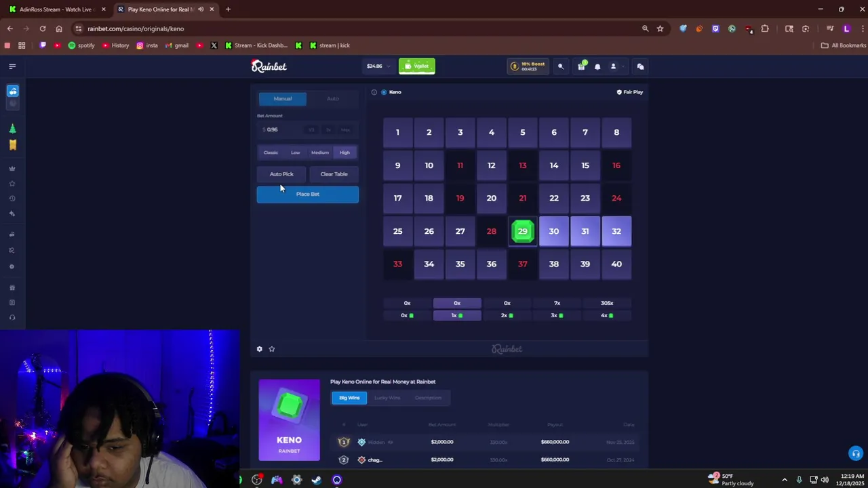This screenshot has height=488, width=868.
Task: Open Steam from the taskbar
Action: click(x=316, y=480)
